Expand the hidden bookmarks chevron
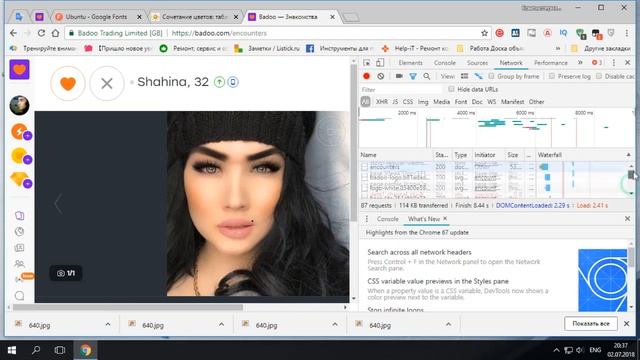The height and width of the screenshot is (360, 640). (x=558, y=48)
